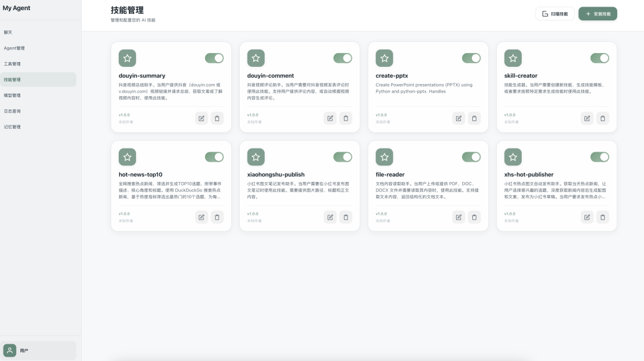Go to 工具管理 in the sidebar
This screenshot has width=644, height=361.
tap(12, 64)
